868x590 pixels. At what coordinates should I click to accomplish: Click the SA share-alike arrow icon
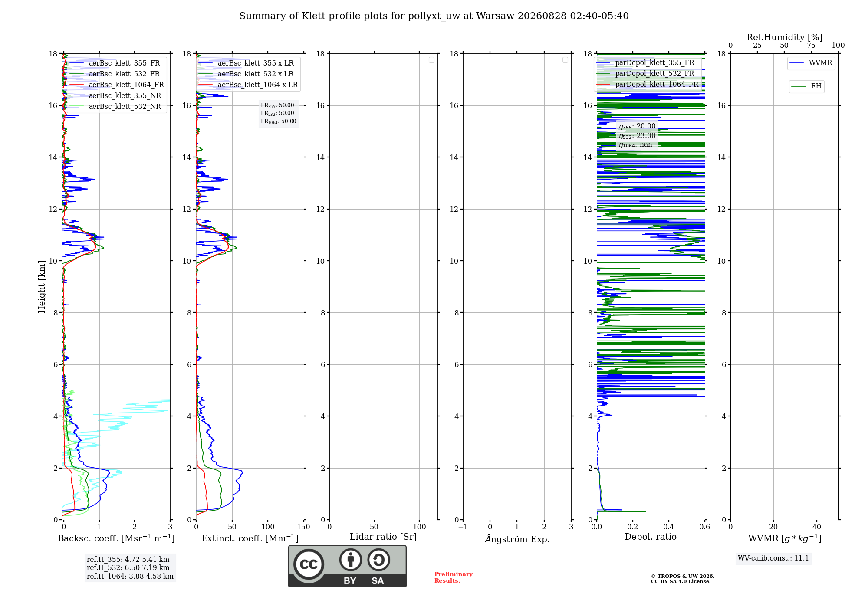378,560
